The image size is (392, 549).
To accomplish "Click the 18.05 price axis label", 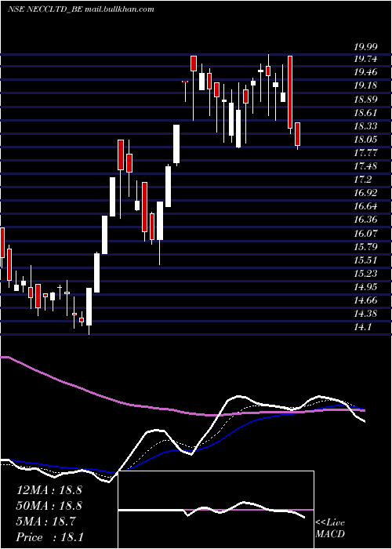I will tap(366, 140).
